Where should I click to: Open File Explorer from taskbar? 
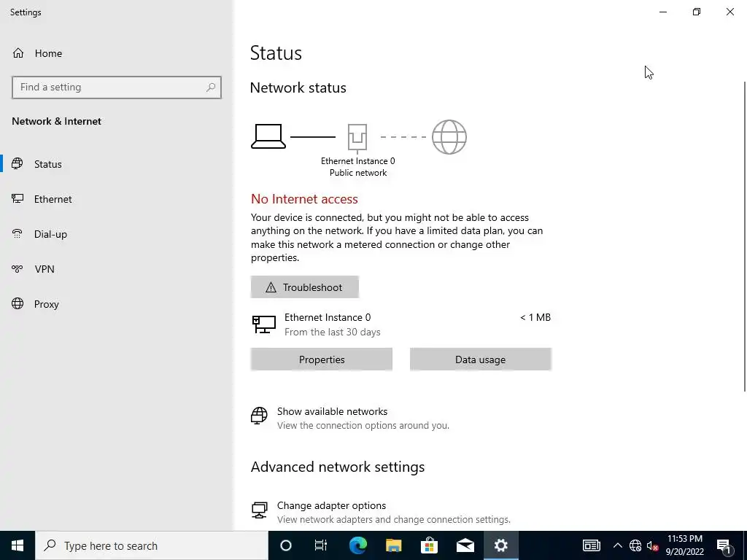[x=393, y=545]
